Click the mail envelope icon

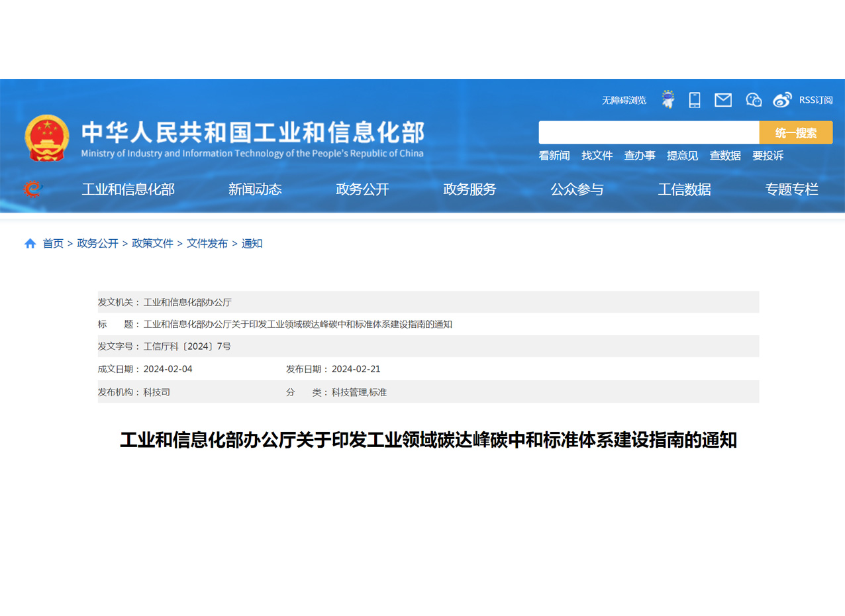point(723,100)
